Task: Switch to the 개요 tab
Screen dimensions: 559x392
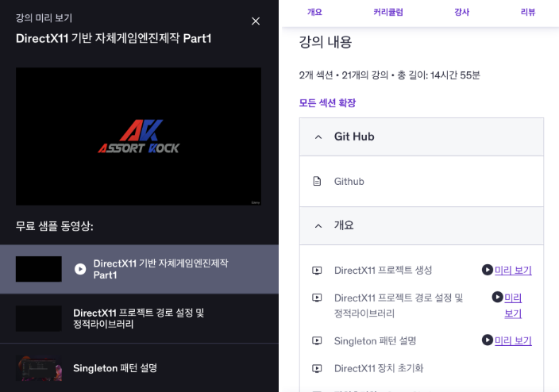Action: pyautogui.click(x=314, y=12)
